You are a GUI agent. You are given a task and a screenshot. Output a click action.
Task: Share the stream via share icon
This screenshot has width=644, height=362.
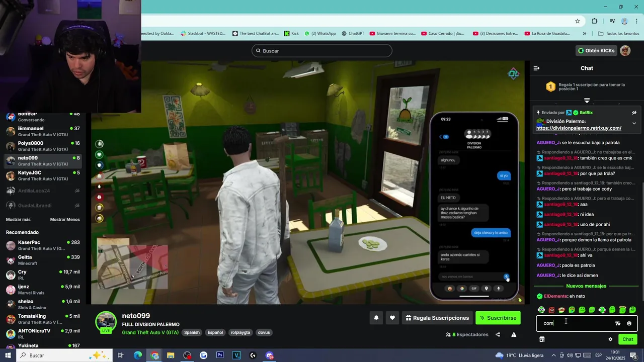[x=498, y=335]
